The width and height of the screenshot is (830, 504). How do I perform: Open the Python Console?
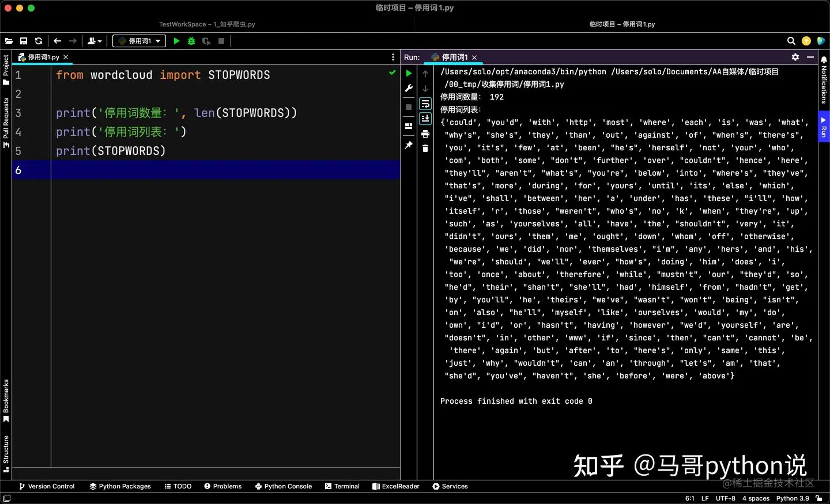pyautogui.click(x=283, y=486)
